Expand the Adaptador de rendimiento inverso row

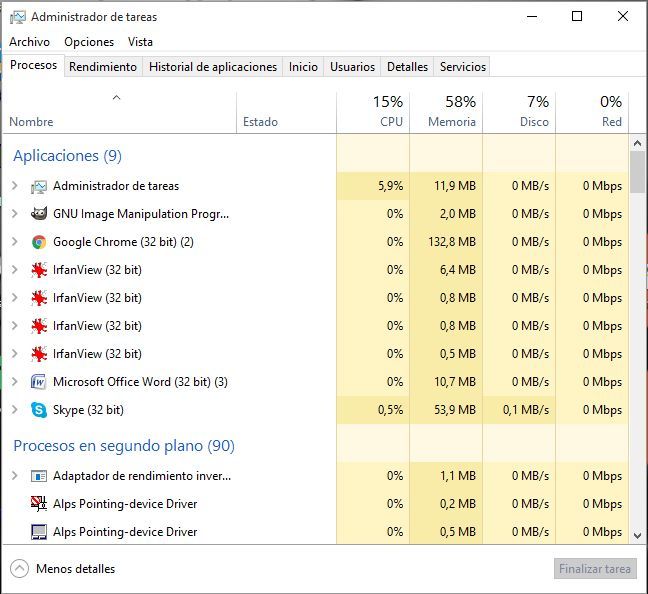(14, 476)
